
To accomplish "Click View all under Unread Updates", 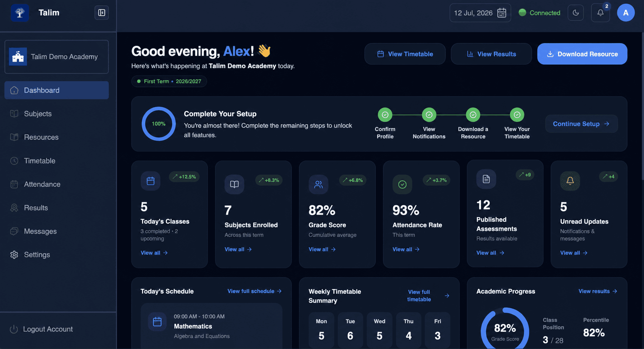I will coord(574,253).
